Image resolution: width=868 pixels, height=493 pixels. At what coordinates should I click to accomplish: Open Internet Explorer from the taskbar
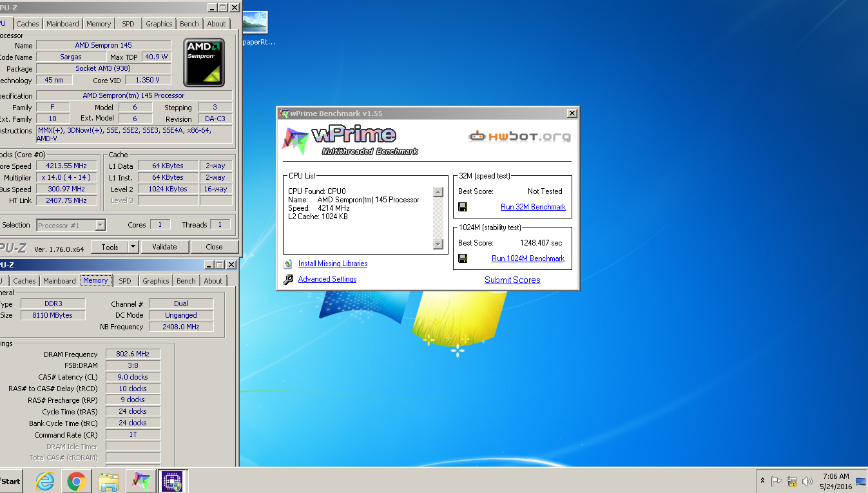click(44, 481)
